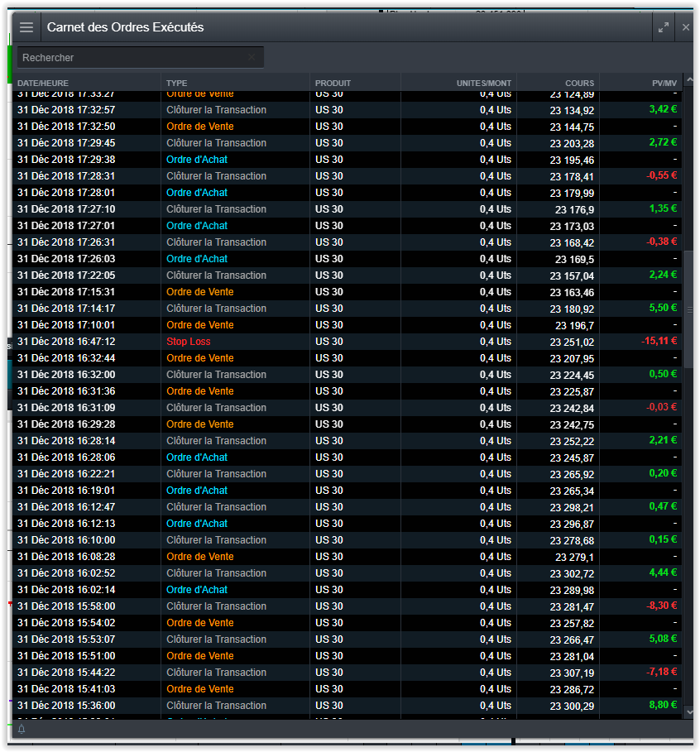Click the 1,35 € profit value

(x=663, y=208)
